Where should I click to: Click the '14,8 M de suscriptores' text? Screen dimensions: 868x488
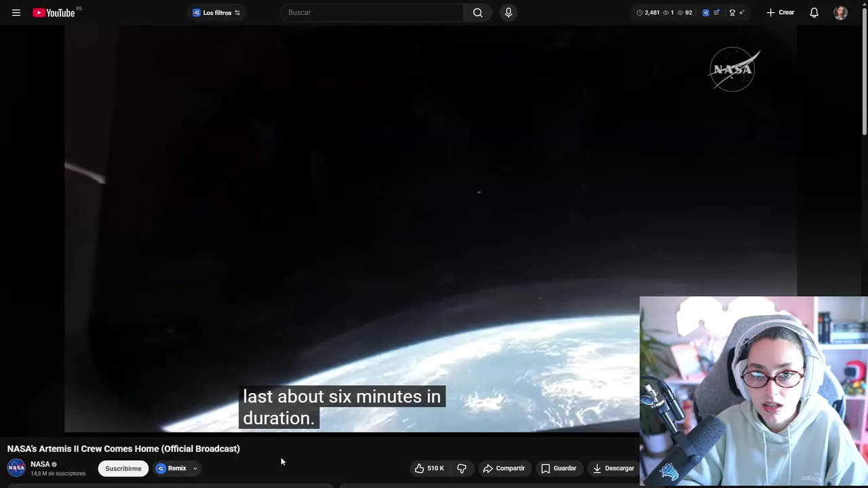tap(58, 474)
